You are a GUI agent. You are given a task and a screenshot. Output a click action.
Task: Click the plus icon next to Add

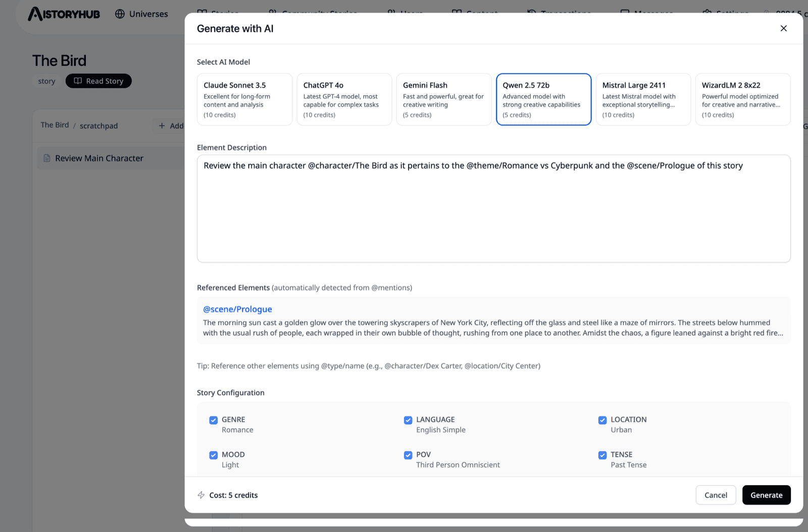162,126
